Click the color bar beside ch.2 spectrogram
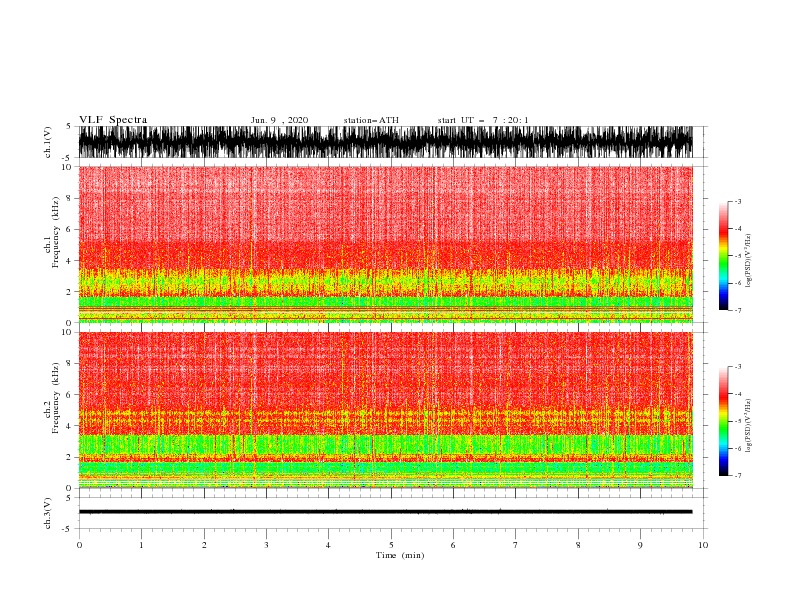792x612 pixels. (x=723, y=421)
